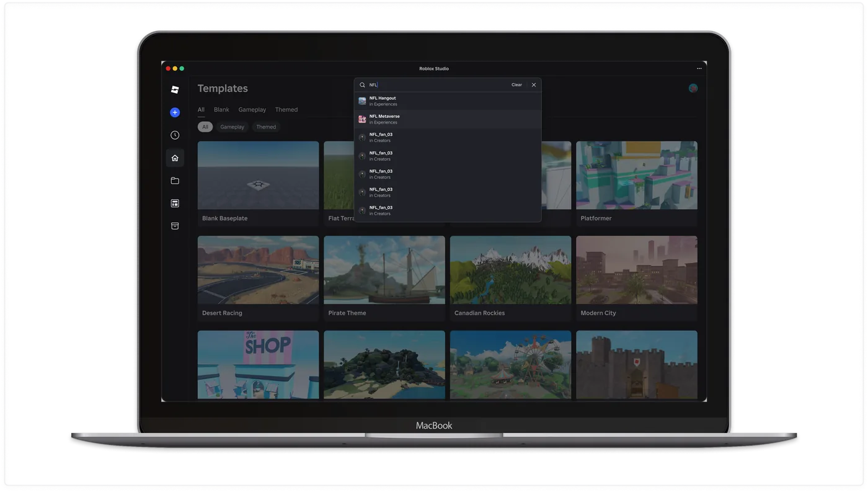Open the Desert Racing template thumbnail
Viewport: 868px width, 492px height.
click(259, 270)
